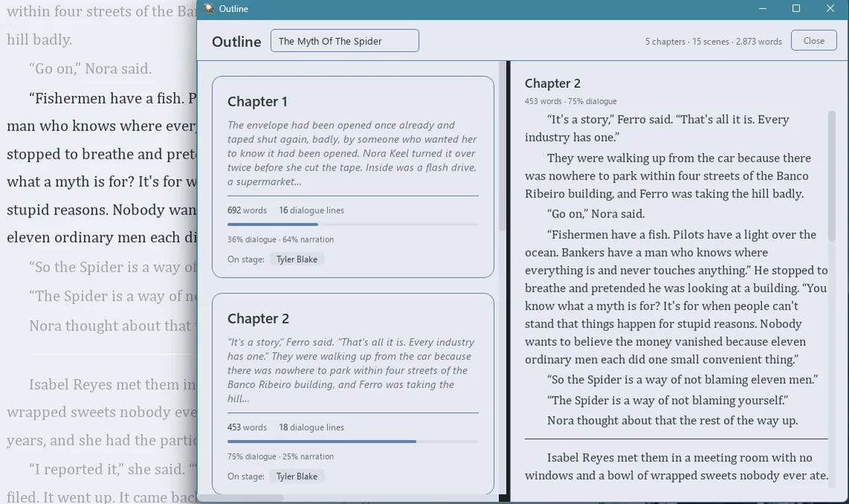The height and width of the screenshot is (504, 849).
Task: Click 'On stage:' label in Chapter 1 card
Action: point(246,259)
